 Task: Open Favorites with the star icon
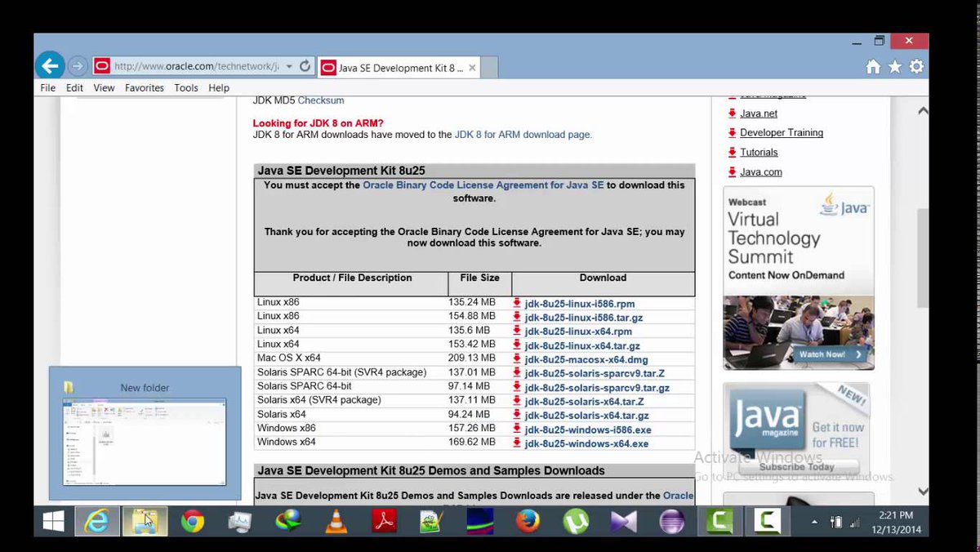coord(895,67)
